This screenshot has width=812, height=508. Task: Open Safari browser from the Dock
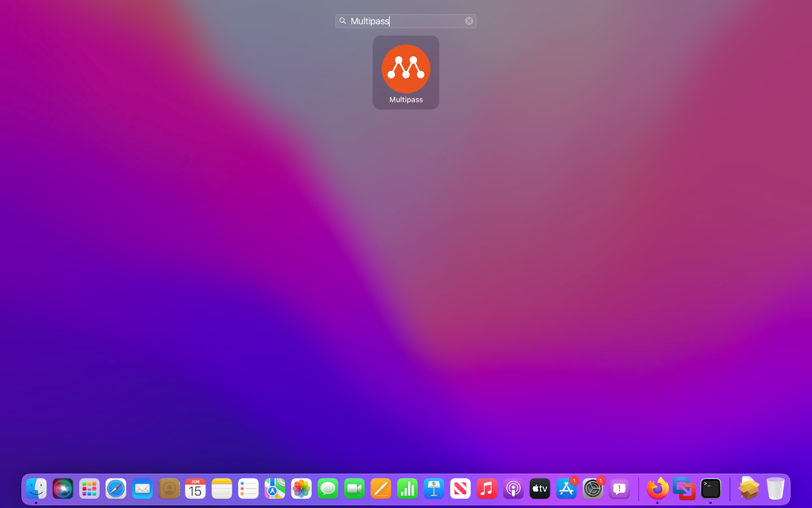pos(116,489)
